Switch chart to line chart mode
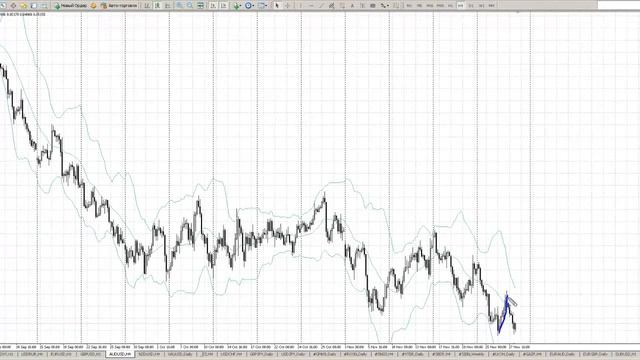Viewport: 640px width, 360px height. point(167,6)
